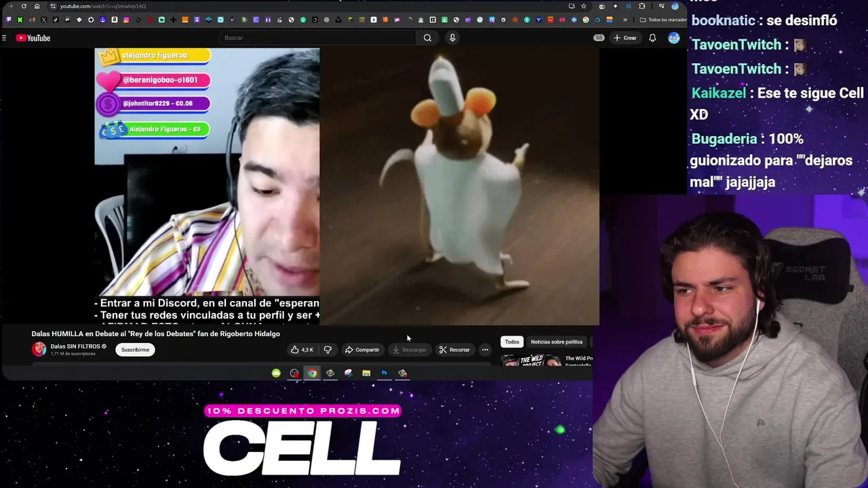Open Dalas SIN FILTROS channel avatar

point(39,350)
